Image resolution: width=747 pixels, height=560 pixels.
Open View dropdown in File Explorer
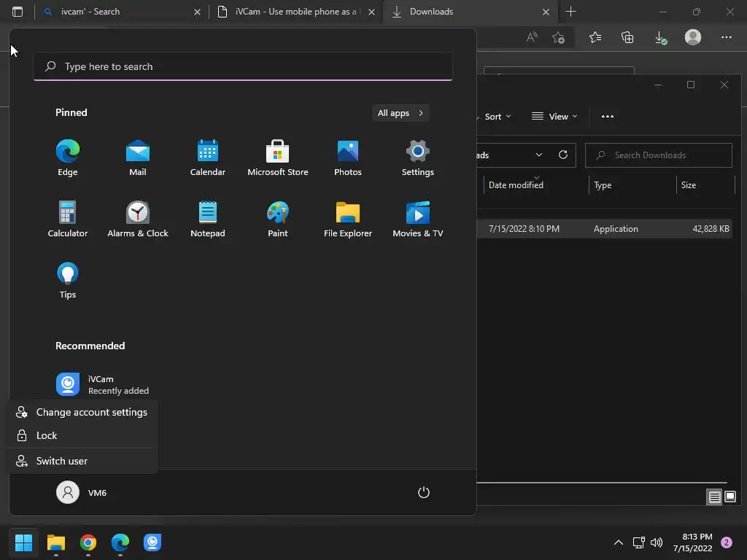coord(554,117)
